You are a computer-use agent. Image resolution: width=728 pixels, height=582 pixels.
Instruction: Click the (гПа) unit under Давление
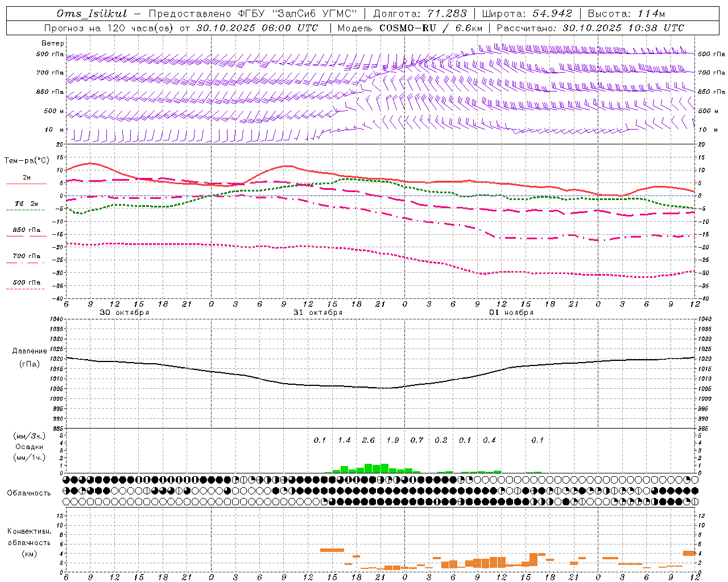click(x=30, y=364)
